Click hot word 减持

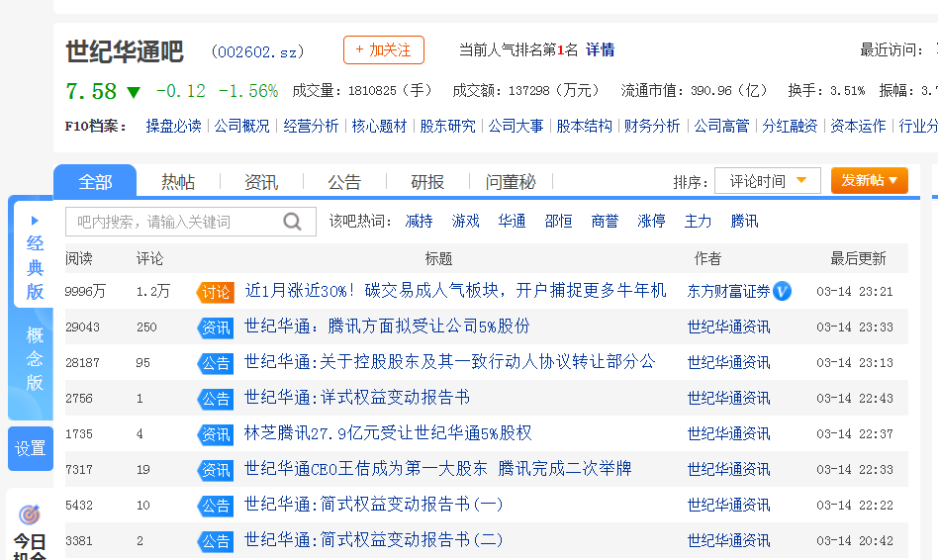(419, 222)
